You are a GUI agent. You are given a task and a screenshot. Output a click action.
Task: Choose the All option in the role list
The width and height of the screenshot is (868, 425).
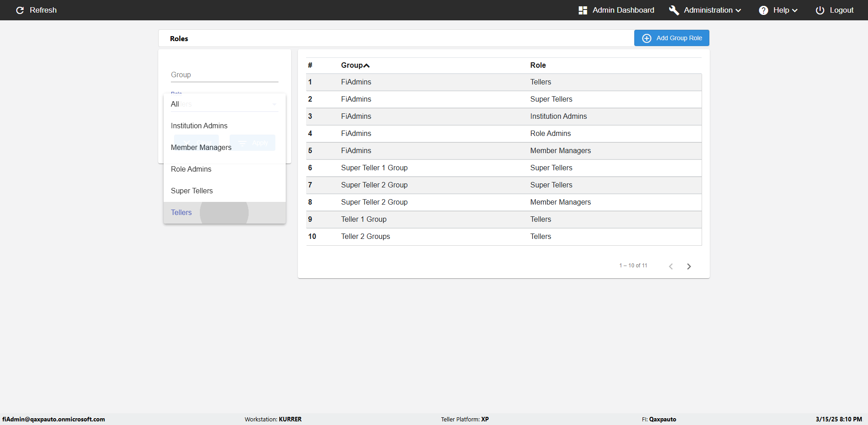(225, 104)
